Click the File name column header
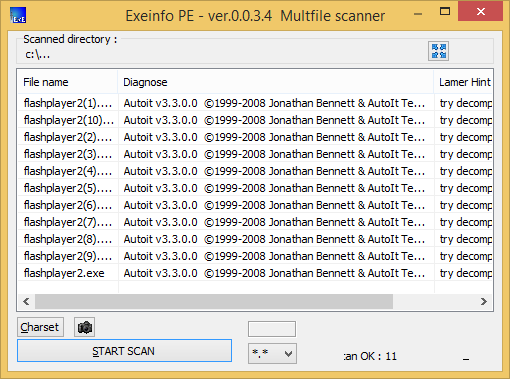This screenshot has width=510, height=379. pos(68,82)
